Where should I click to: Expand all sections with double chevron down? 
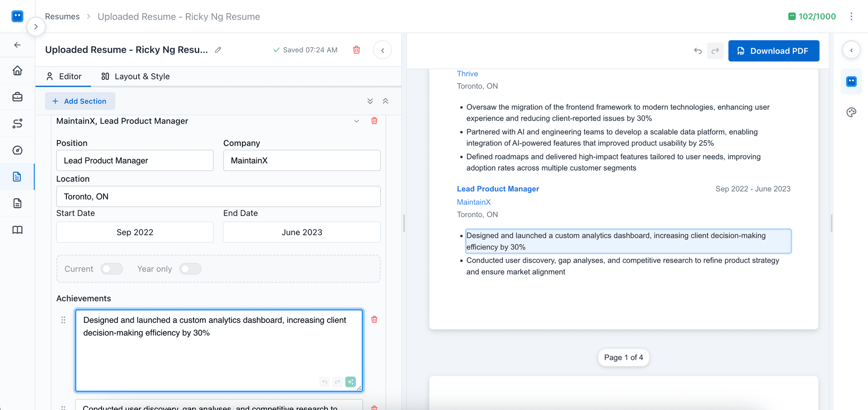click(370, 101)
